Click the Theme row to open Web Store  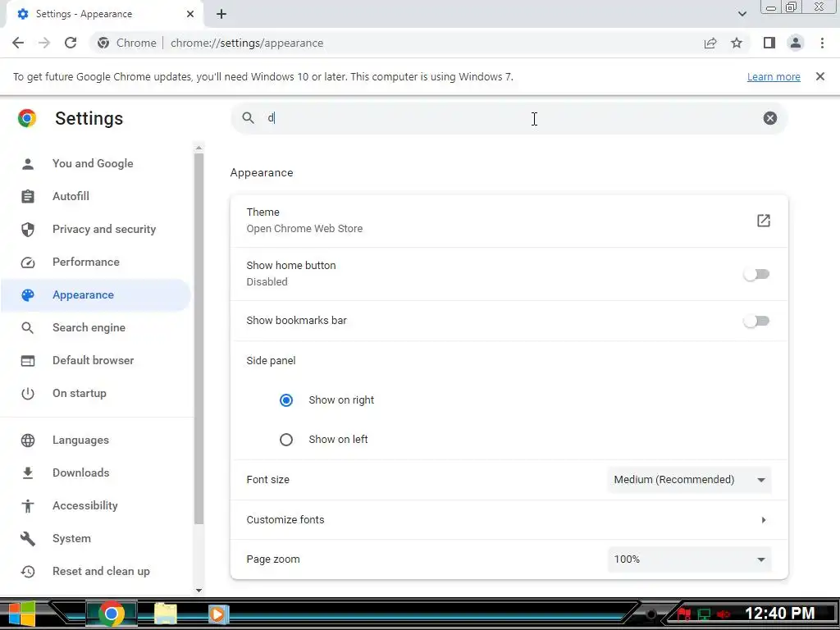pos(509,220)
